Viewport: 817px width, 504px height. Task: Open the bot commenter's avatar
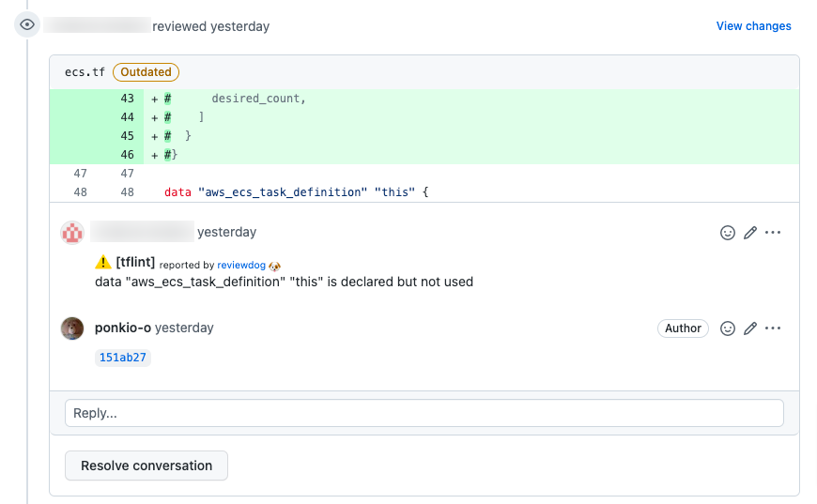point(72,233)
